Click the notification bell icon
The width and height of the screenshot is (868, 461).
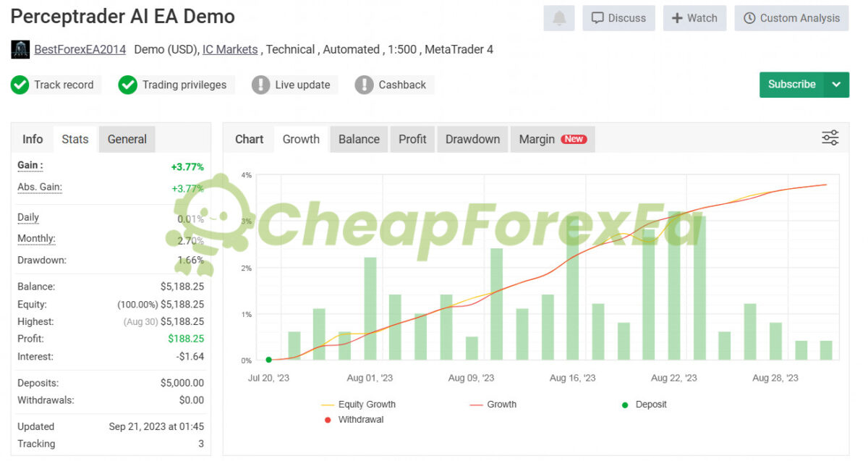pyautogui.click(x=559, y=18)
